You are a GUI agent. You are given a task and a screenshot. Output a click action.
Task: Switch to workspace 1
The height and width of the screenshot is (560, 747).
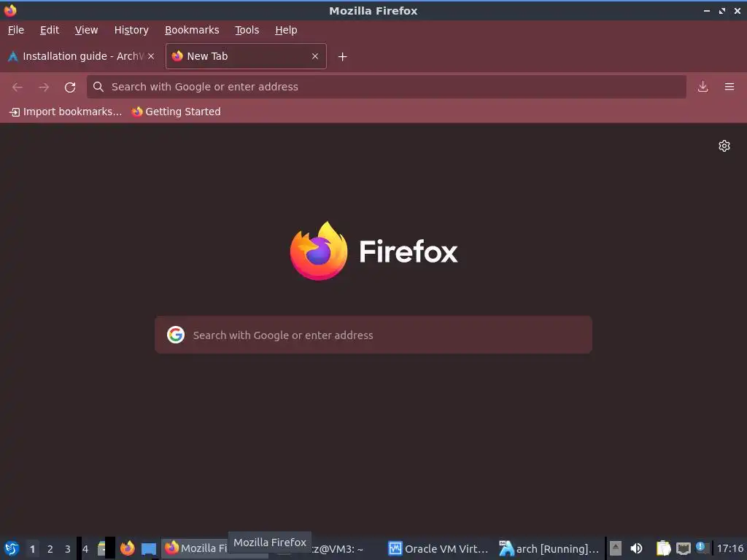(32, 549)
